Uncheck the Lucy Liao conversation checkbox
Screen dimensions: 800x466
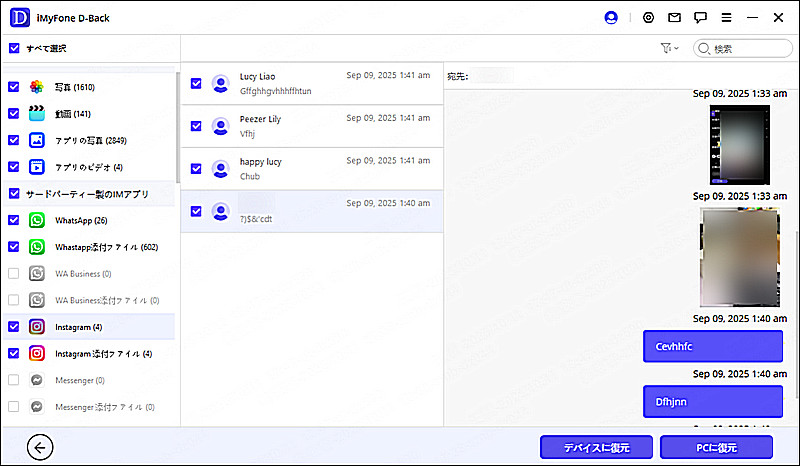click(x=196, y=84)
